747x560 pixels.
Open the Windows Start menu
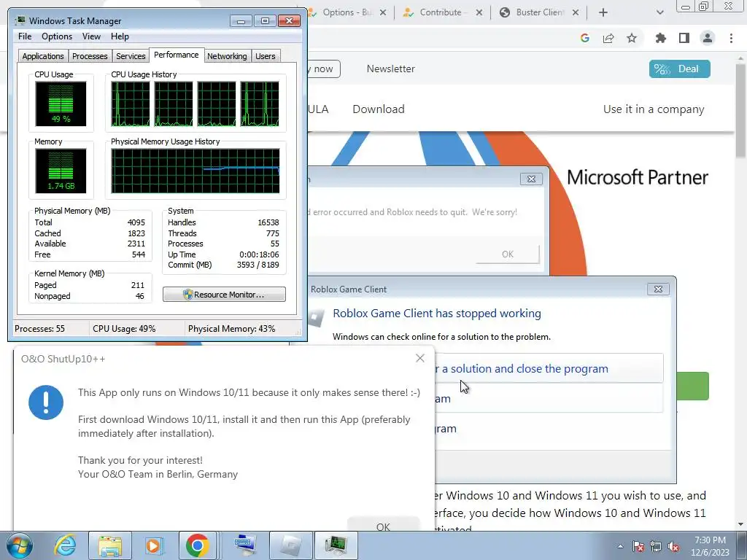(x=20, y=545)
